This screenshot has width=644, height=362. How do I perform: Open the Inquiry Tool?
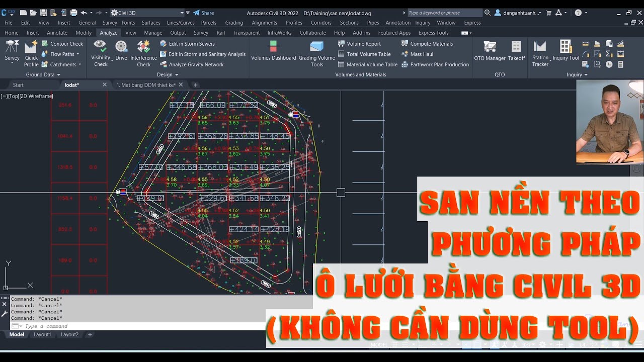pos(566,51)
